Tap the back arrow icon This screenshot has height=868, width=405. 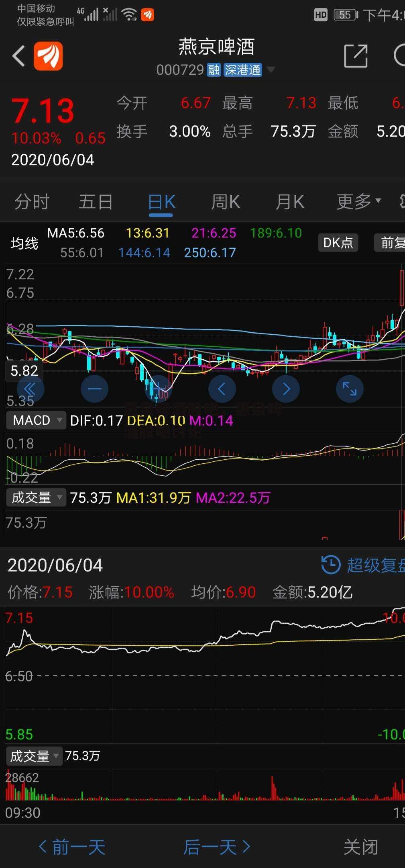pos(18,56)
